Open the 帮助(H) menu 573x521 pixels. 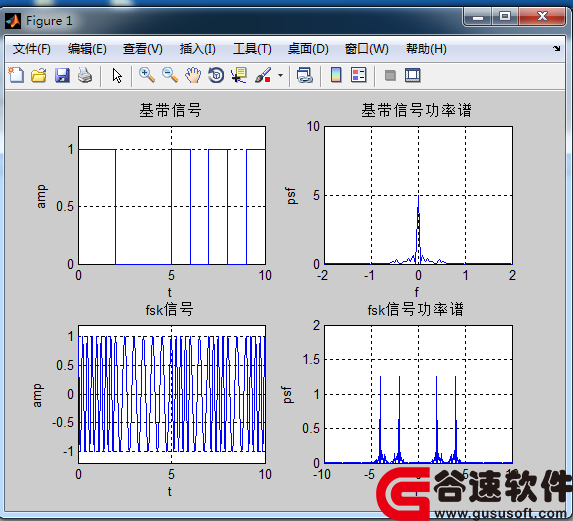[426, 49]
